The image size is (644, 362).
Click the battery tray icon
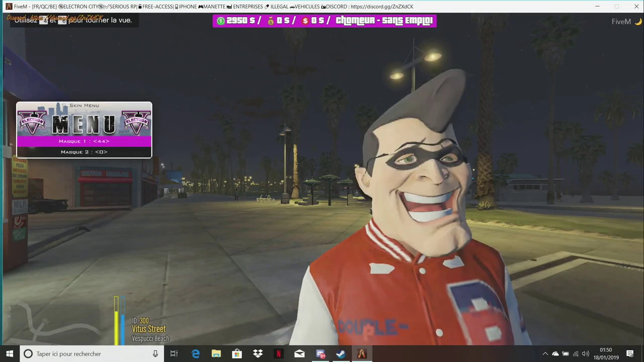(566, 354)
